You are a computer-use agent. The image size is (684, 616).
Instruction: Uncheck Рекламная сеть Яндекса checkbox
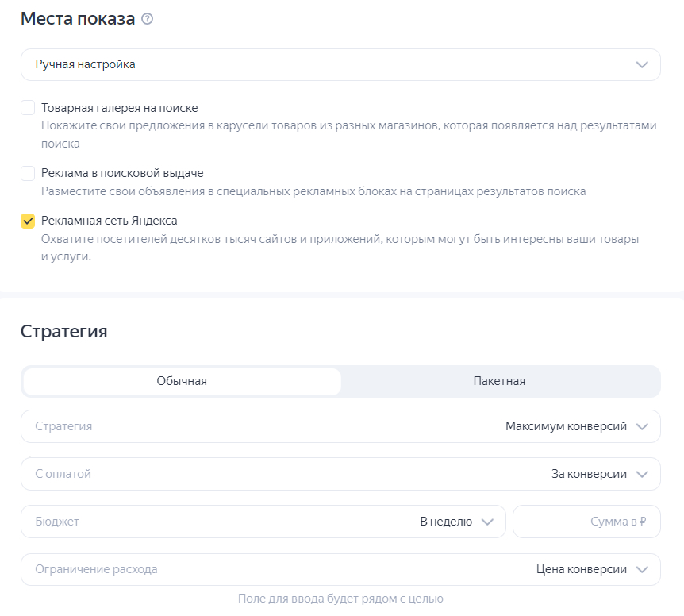28,221
